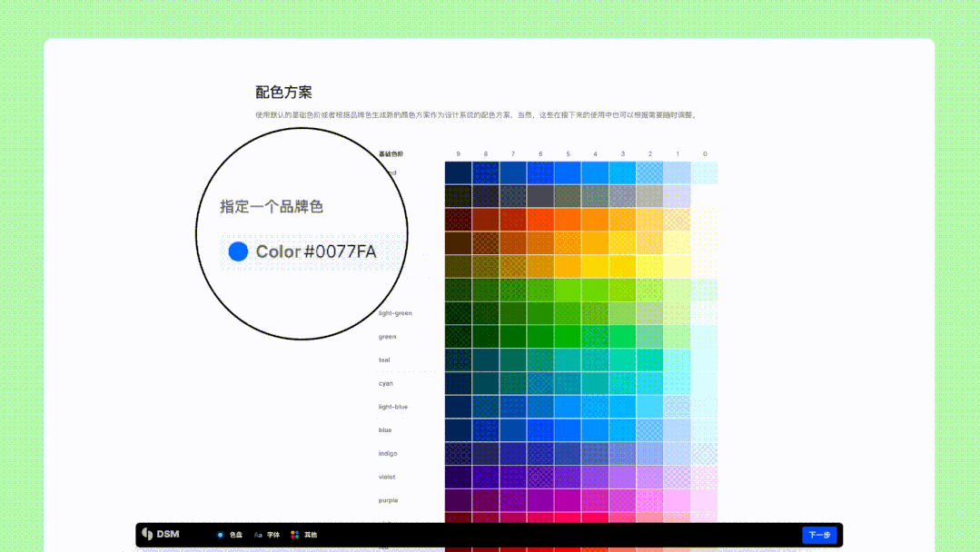Screen dimensions: 980x552
Task: Select the lightest swatch in column 0
Action: 704,172
